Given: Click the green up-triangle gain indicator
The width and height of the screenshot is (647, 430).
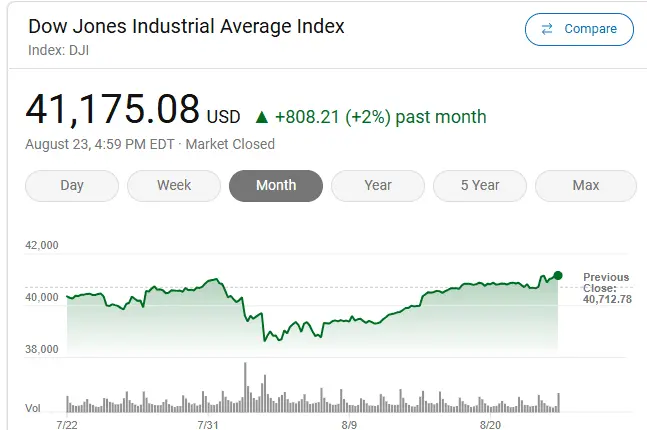Looking at the screenshot, I should [x=262, y=117].
